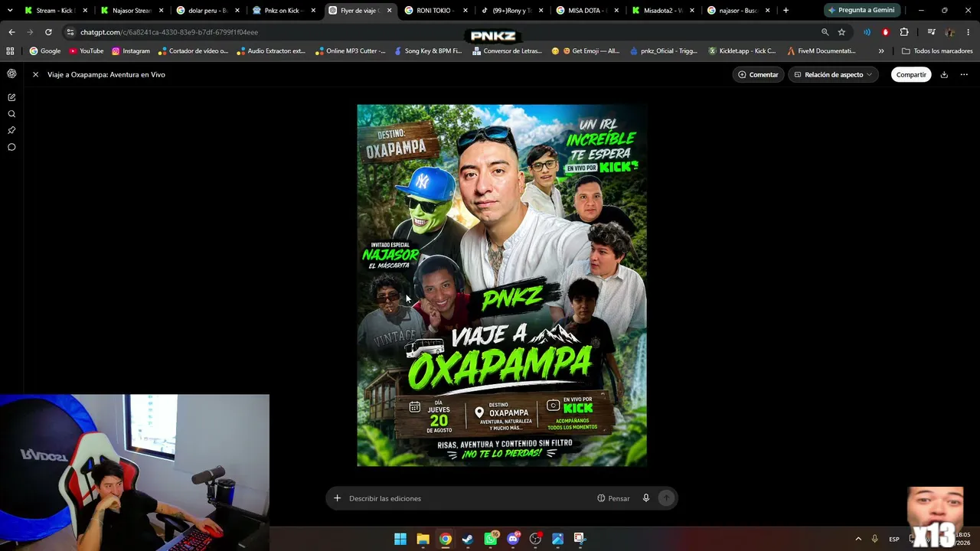Click the Comentar button
Viewport: 980px width, 551px height.
(x=758, y=74)
